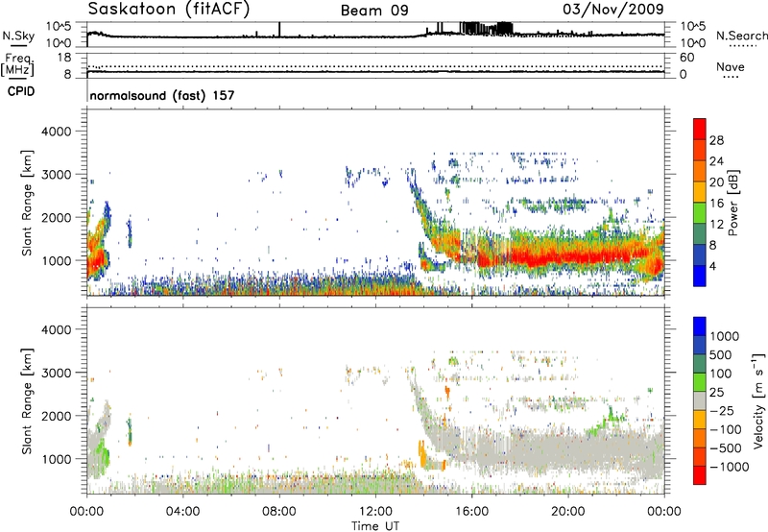Click "-500" on the Velocity colorbar
Screen dimensions: 768x532
pos(725,447)
